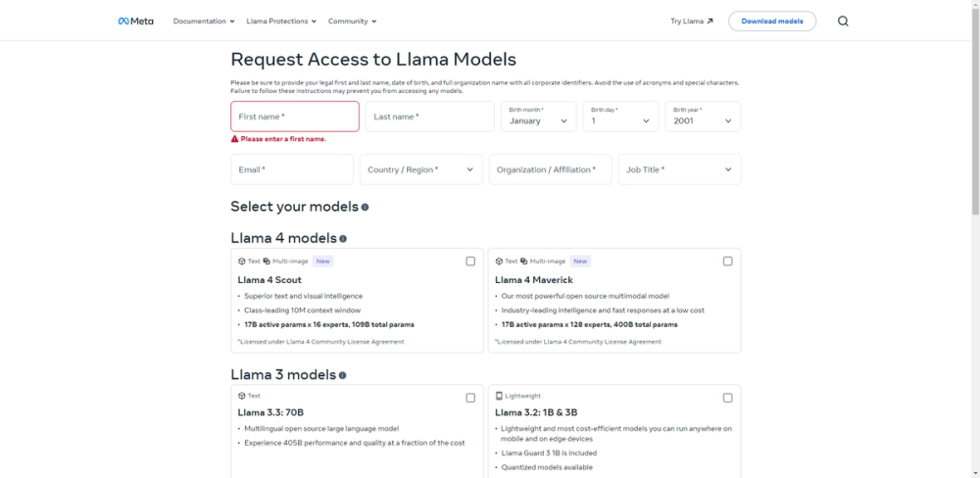Click the info icon next to Llama 4 models
This screenshot has height=478, width=980.
(343, 238)
